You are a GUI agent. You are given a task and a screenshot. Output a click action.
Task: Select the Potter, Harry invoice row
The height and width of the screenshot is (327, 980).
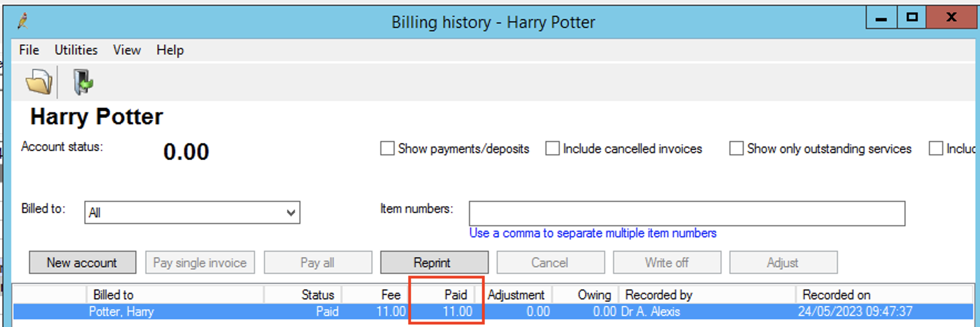click(493, 311)
